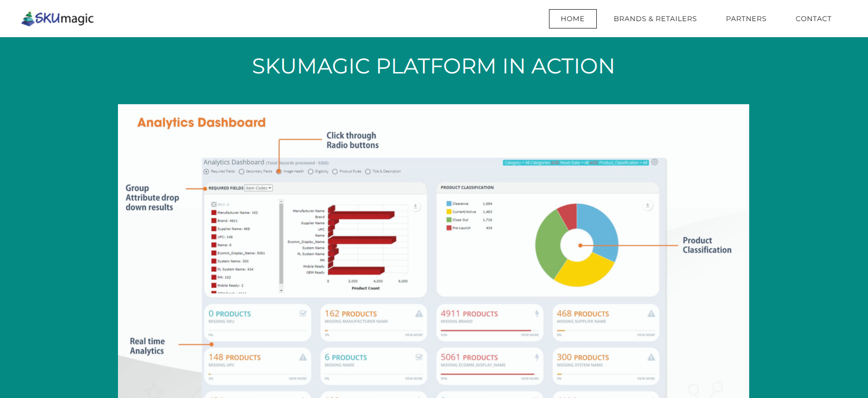Open the Item Codes dropdown
Image resolution: width=868 pixels, height=398 pixels.
click(258, 188)
